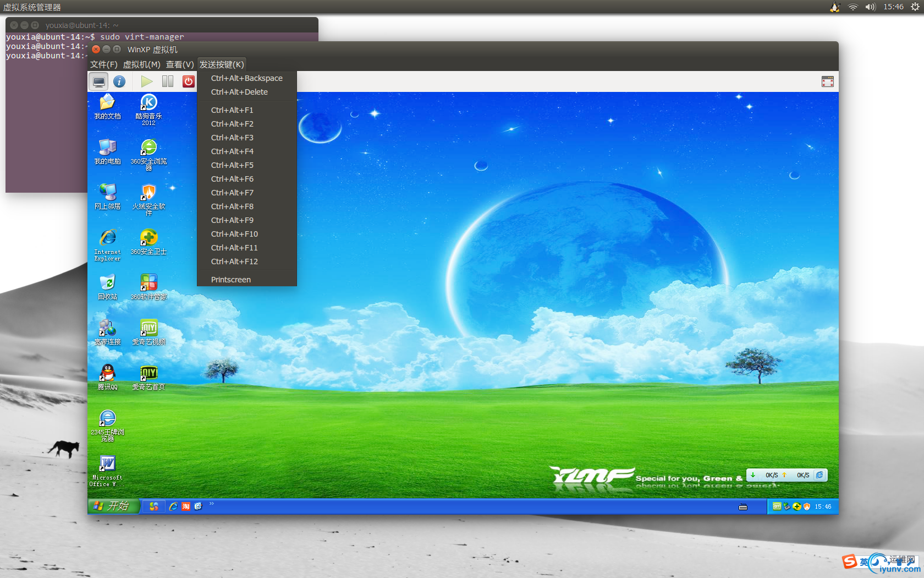Select the 酷狗音乐 2012 desktop icon
The image size is (924, 578).
click(148, 109)
